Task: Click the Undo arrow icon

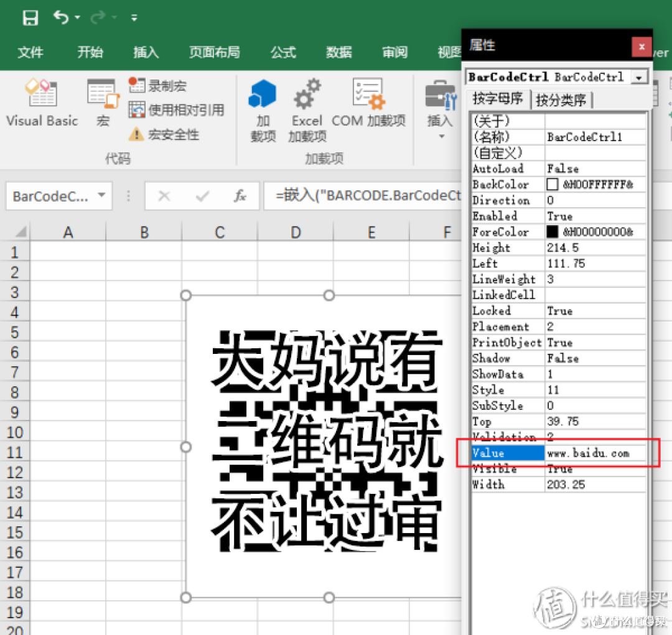Action: coord(61,17)
